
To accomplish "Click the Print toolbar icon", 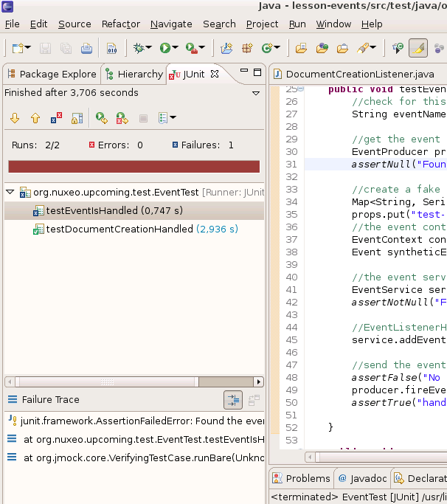I will point(86,49).
